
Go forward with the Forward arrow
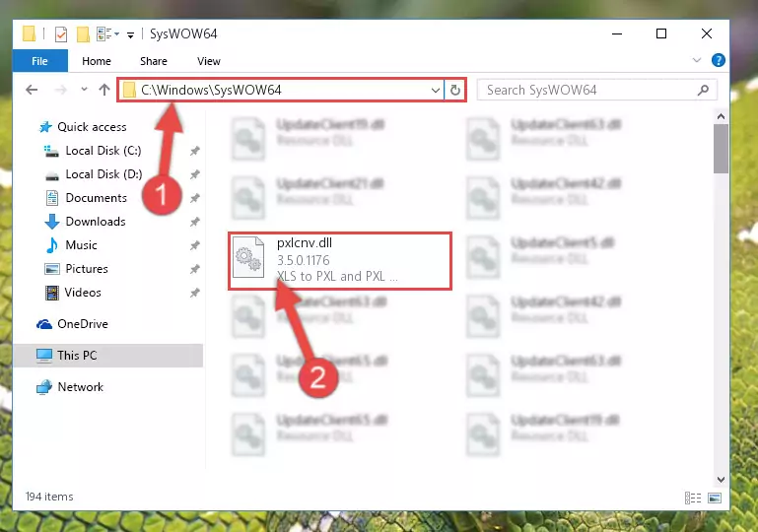coord(61,90)
